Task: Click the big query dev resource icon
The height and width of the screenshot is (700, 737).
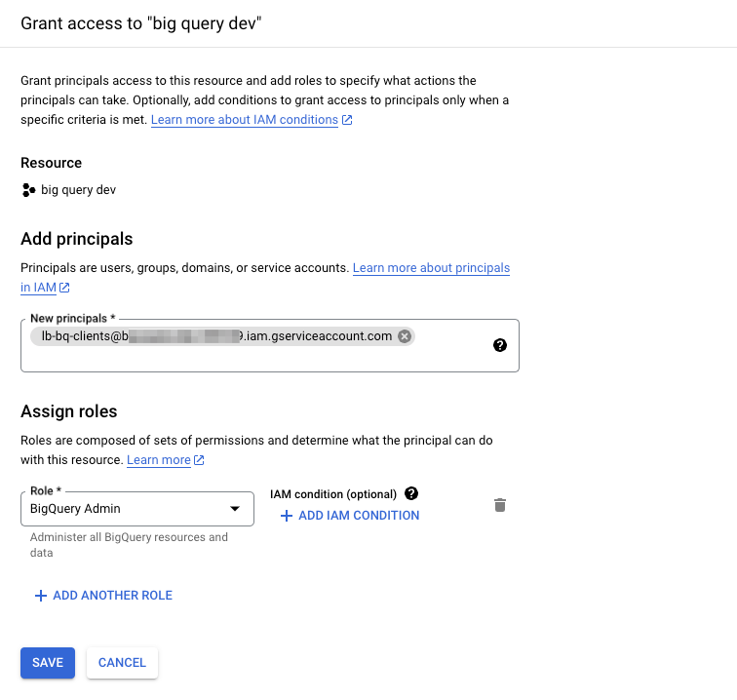Action: coord(28,190)
